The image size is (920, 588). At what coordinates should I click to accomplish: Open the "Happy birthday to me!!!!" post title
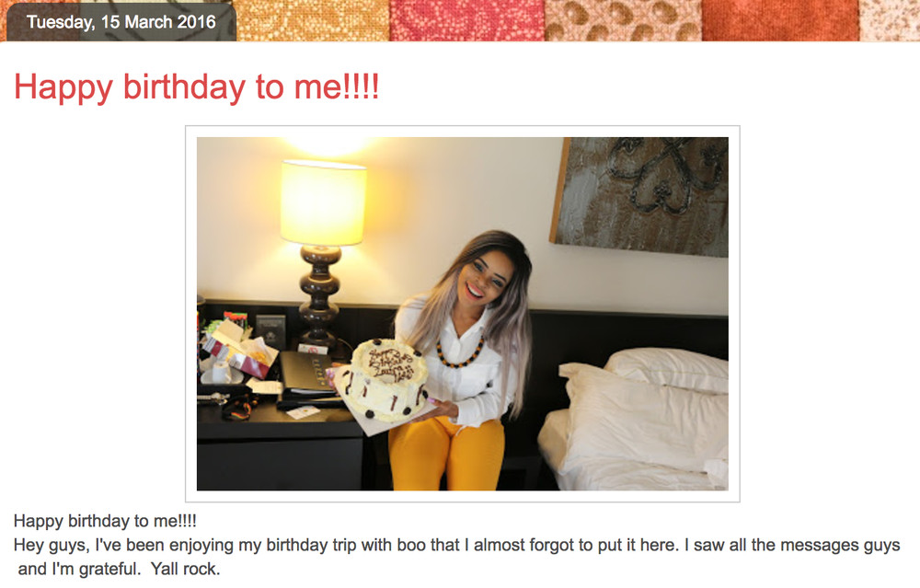click(x=196, y=86)
